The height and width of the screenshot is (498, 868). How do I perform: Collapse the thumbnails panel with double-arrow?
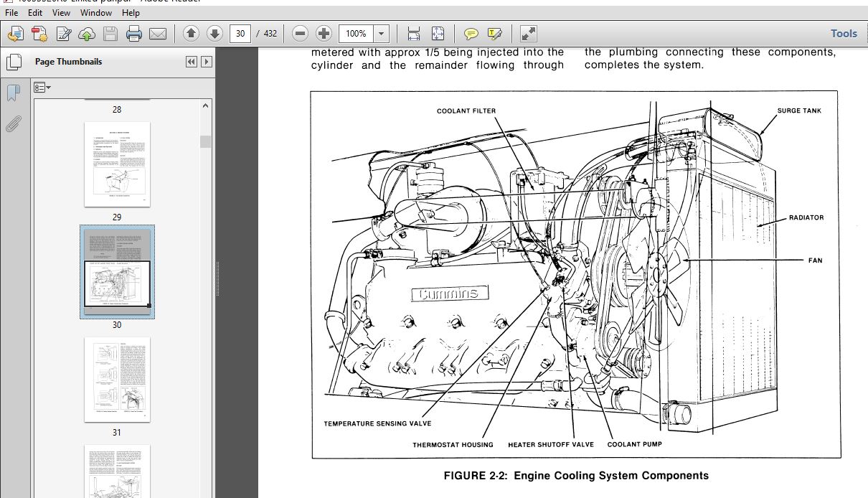tap(192, 62)
